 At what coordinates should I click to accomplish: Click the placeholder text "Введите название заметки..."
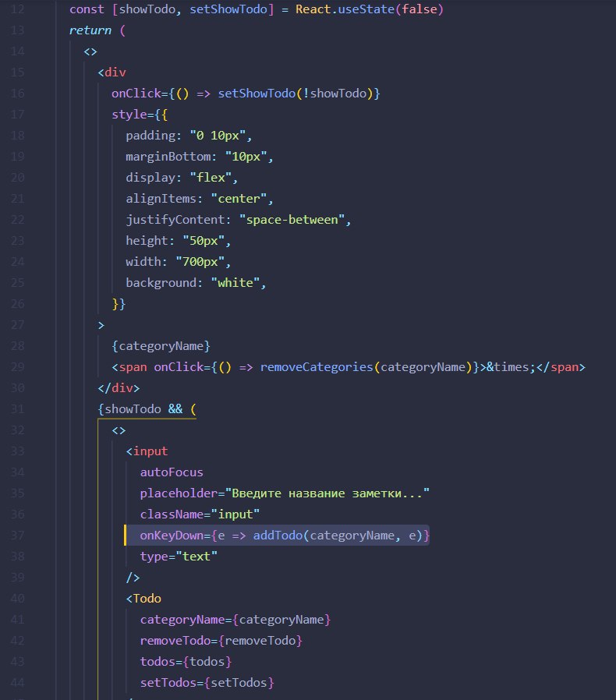pos(327,493)
